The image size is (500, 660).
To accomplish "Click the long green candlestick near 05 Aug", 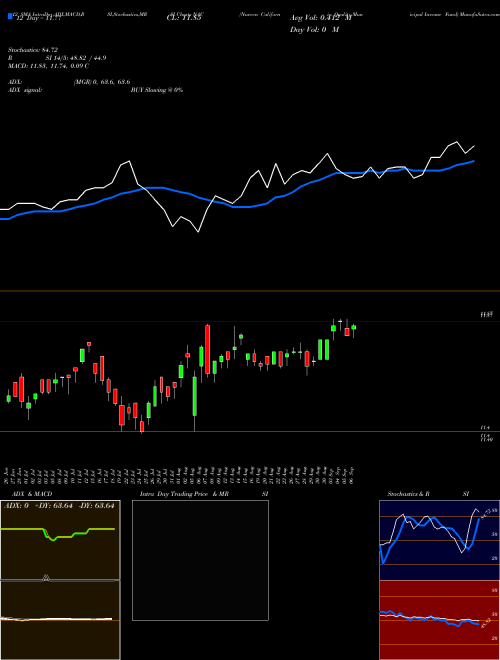I will 194,396.
